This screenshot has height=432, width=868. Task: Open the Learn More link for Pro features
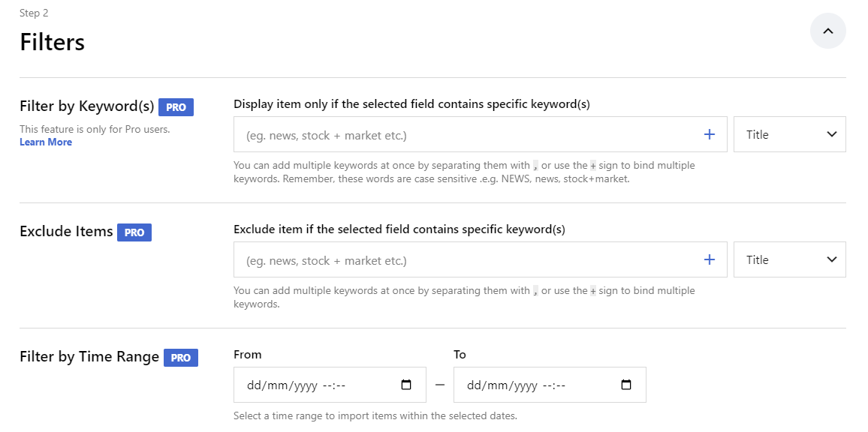45,142
